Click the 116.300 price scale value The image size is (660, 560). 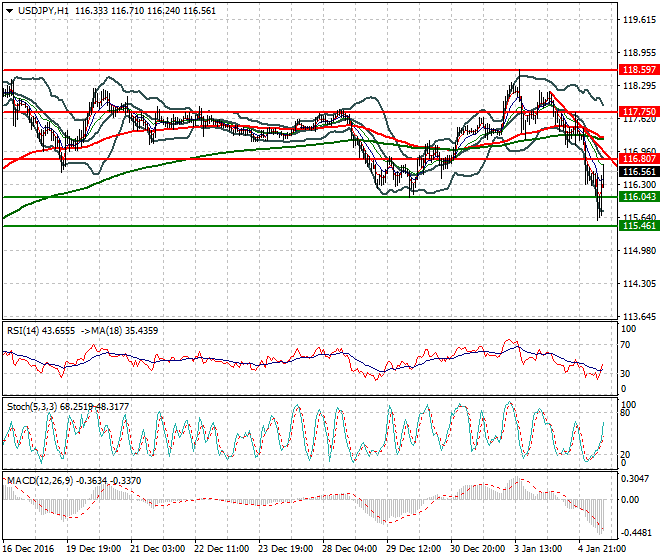[x=639, y=184]
